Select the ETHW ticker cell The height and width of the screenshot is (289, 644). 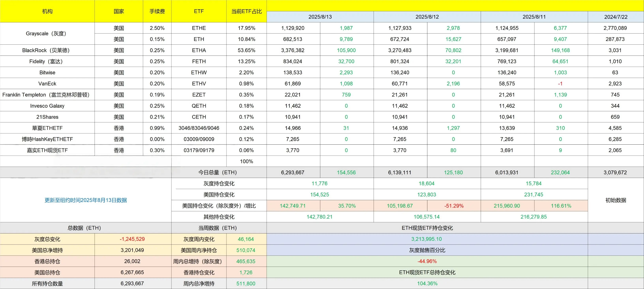click(x=199, y=72)
